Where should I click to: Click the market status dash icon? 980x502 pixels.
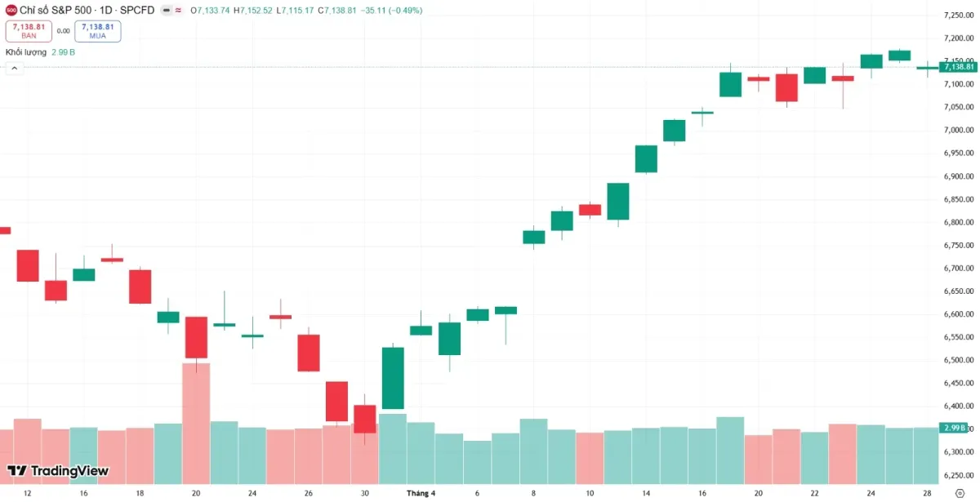(x=166, y=11)
